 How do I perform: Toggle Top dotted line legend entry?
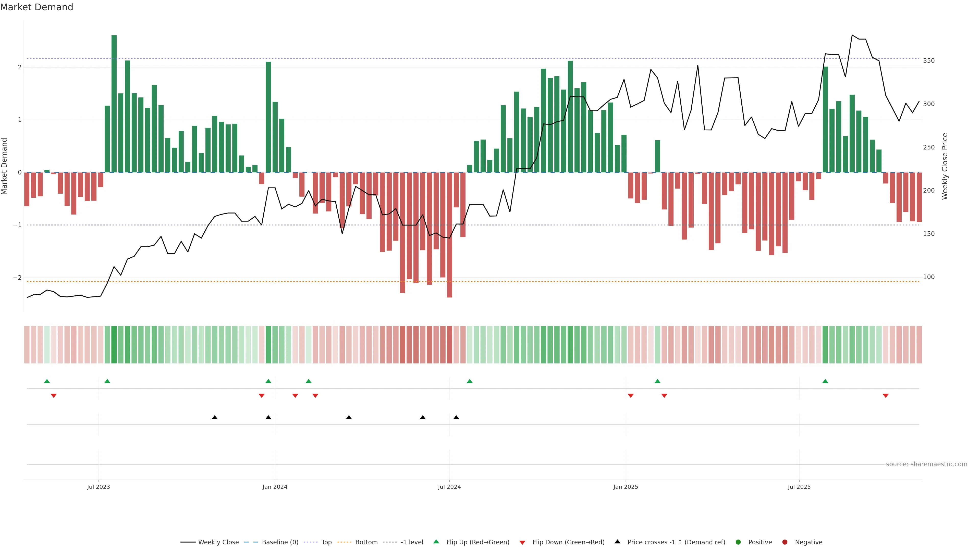[x=326, y=542]
